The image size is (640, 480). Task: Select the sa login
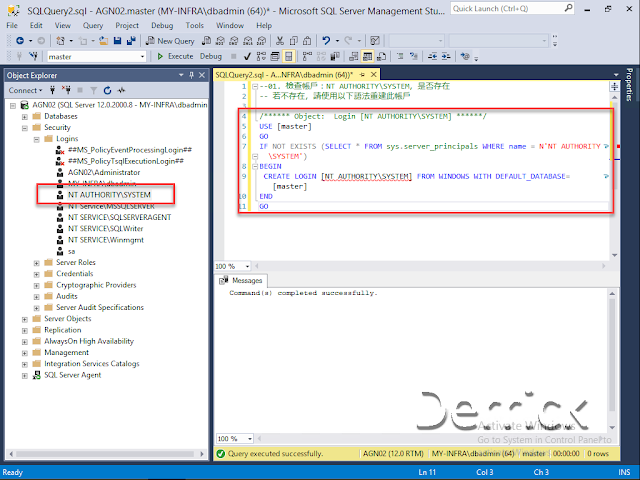click(71, 251)
